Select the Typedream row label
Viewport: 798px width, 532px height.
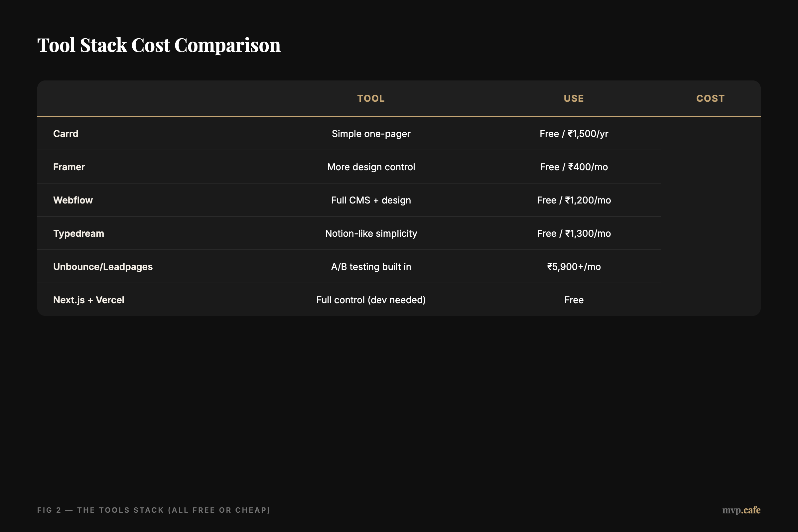[78, 233]
